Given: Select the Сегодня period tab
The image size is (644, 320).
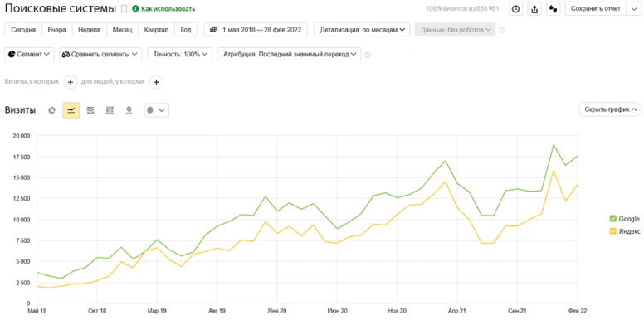Looking at the screenshot, I should pyautogui.click(x=23, y=30).
